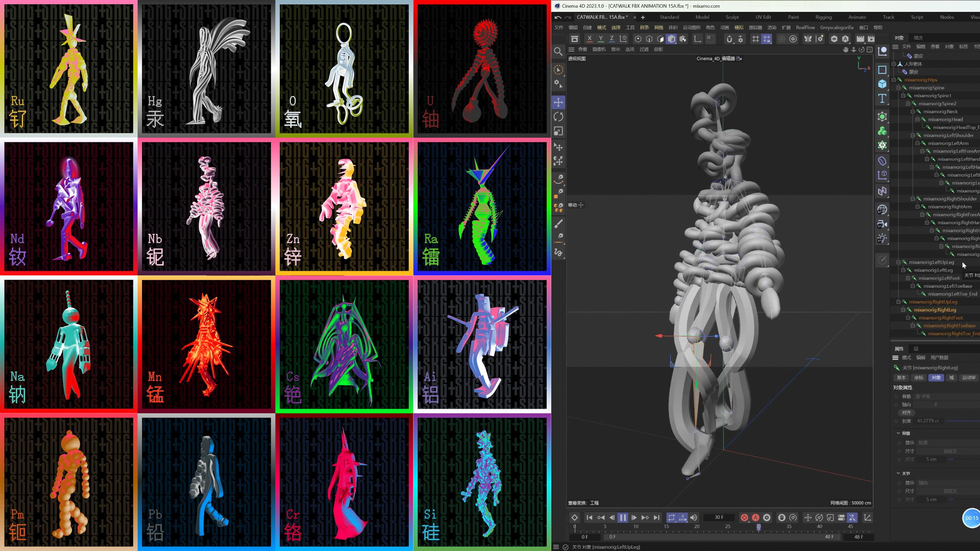Image resolution: width=980 pixels, height=551 pixels.
Task: Select the Rotate tool
Action: (x=558, y=117)
